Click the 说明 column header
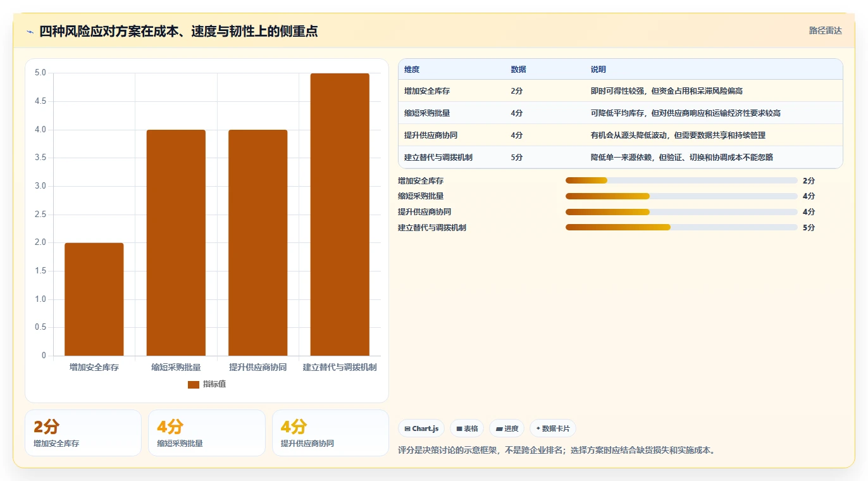868x481 pixels. 598,70
